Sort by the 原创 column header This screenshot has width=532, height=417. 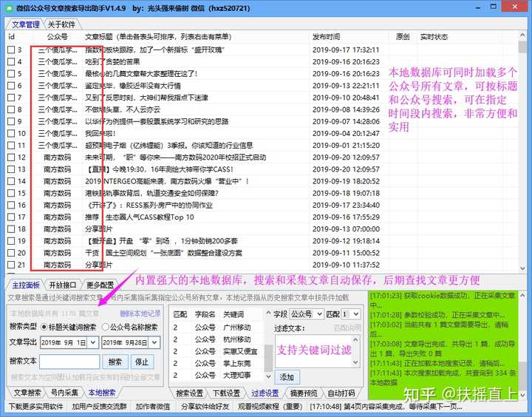403,37
